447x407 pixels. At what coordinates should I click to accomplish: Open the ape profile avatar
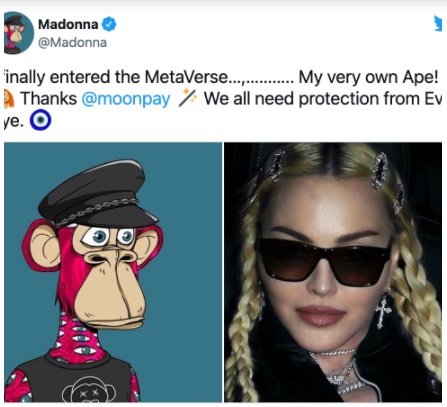[x=19, y=33]
